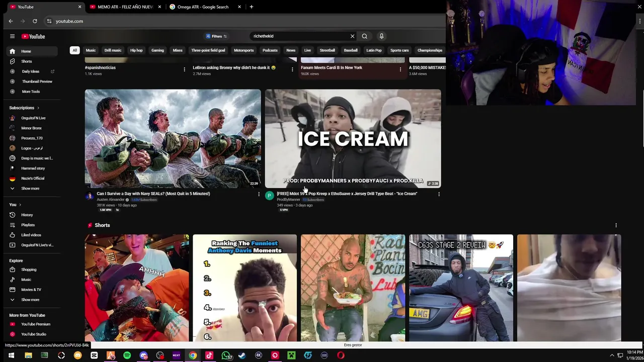This screenshot has width=644, height=362.
Task: Select the Streetball chip
Action: pyautogui.click(x=327, y=50)
